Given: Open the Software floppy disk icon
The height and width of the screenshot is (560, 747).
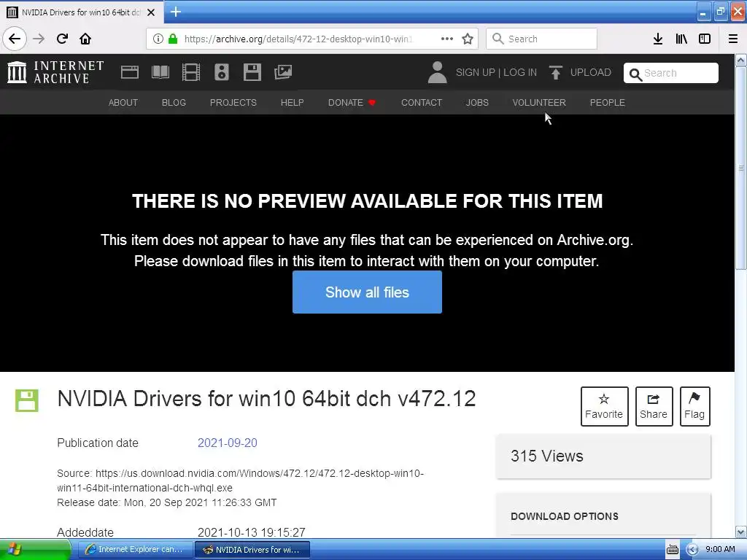Looking at the screenshot, I should [x=252, y=72].
